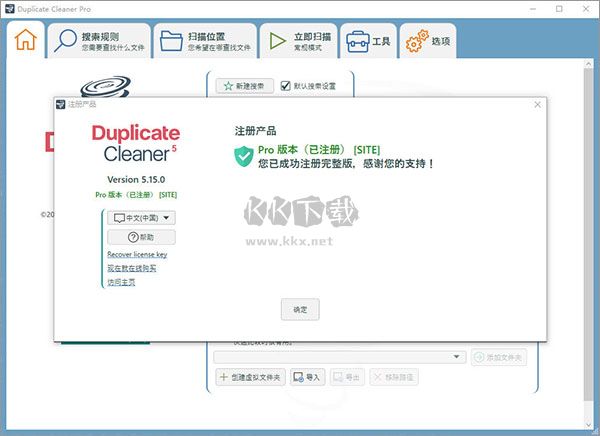Toggle the 默认搜索设置 checkbox
This screenshot has width=600, height=436.
click(286, 86)
